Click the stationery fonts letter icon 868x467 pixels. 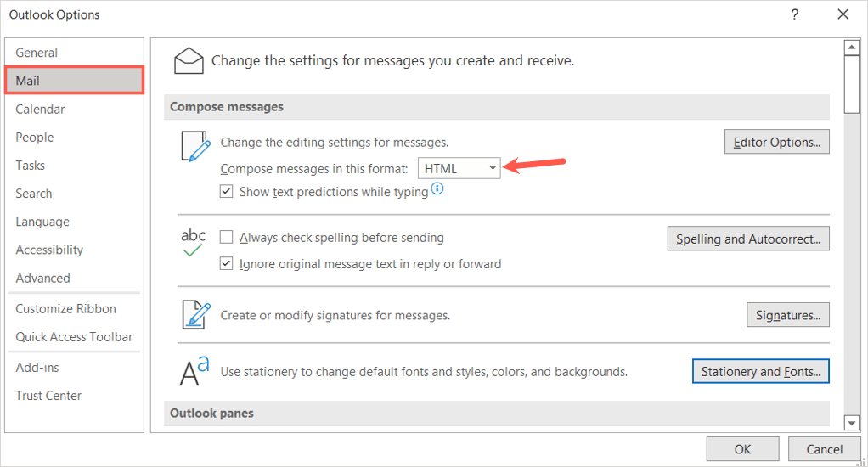coord(194,372)
